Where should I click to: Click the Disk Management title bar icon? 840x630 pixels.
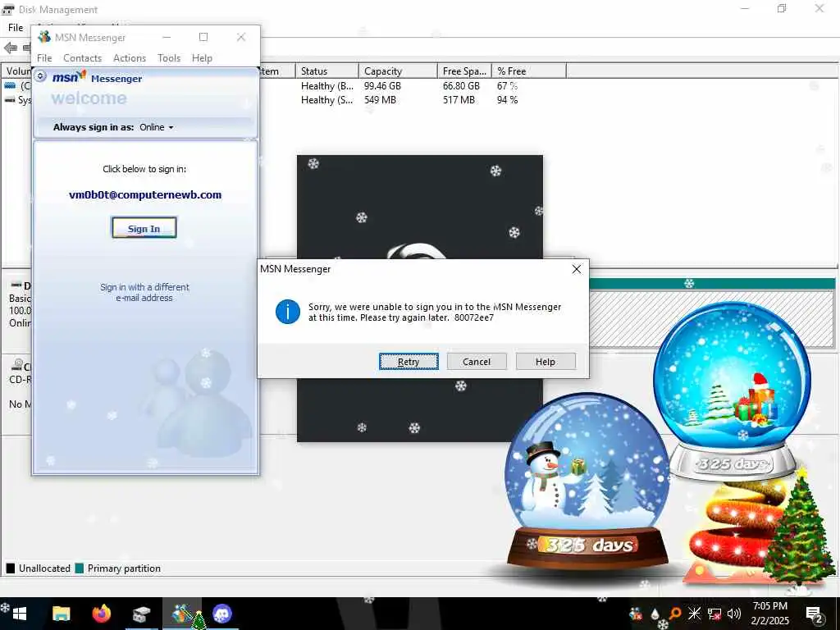[7, 9]
